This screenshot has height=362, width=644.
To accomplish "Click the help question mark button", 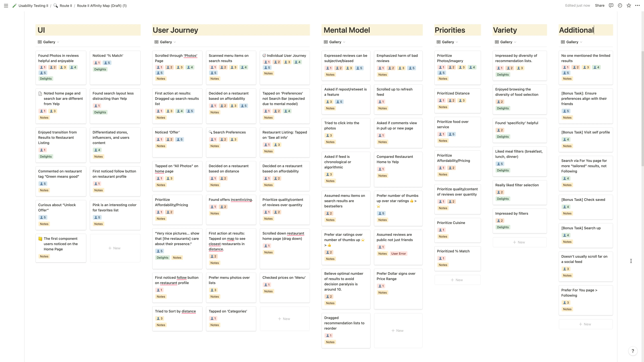I will pyautogui.click(x=633, y=351).
